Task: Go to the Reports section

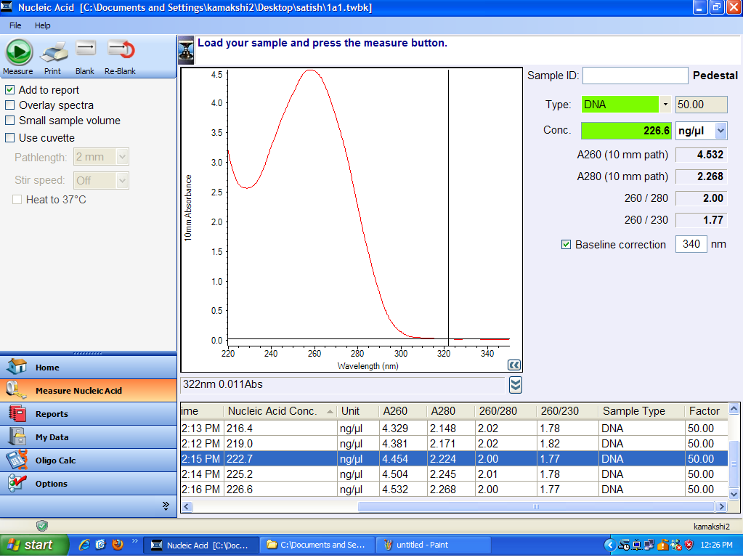Action: click(x=52, y=414)
